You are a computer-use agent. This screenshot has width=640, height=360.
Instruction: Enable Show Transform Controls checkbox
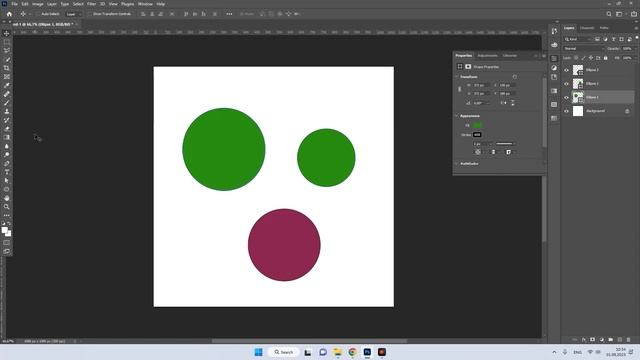[x=90, y=14]
